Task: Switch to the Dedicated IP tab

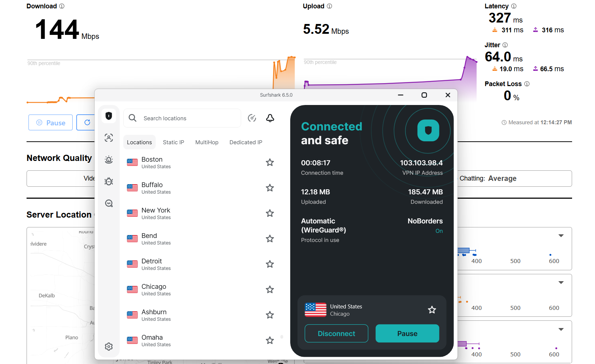Action: click(246, 142)
